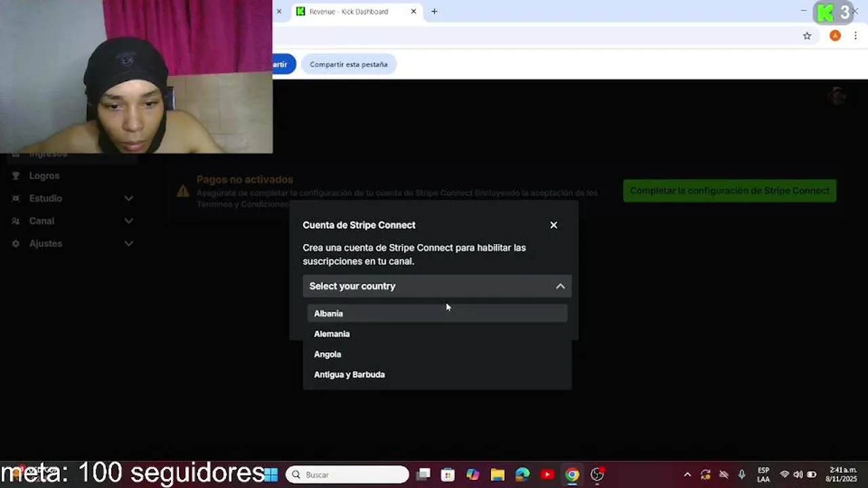The height and width of the screenshot is (488, 868).
Task: Open Microsoft Edge from the taskbar
Action: 522,474
